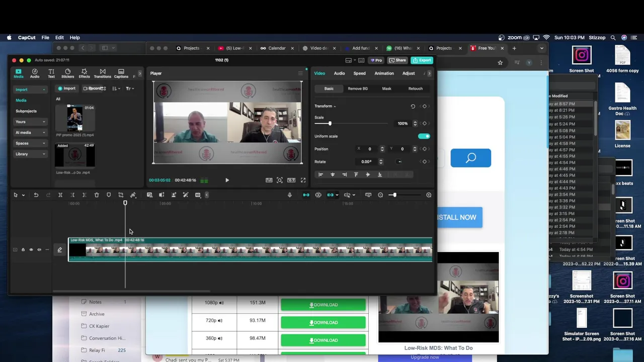The width and height of the screenshot is (644, 362).
Task: Click the Rotate dial knob
Action: [x=399, y=162]
